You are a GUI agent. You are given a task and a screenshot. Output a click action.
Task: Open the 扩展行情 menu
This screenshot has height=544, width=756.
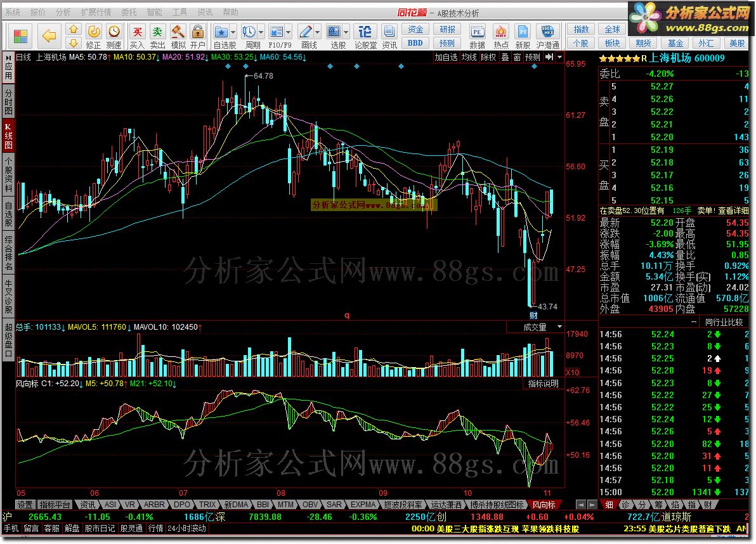pos(96,12)
